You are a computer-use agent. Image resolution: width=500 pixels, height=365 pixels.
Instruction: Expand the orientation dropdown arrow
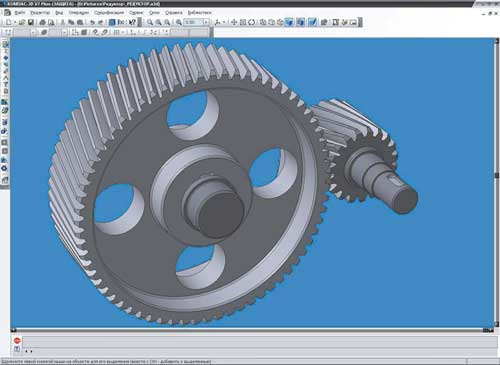click(x=224, y=22)
